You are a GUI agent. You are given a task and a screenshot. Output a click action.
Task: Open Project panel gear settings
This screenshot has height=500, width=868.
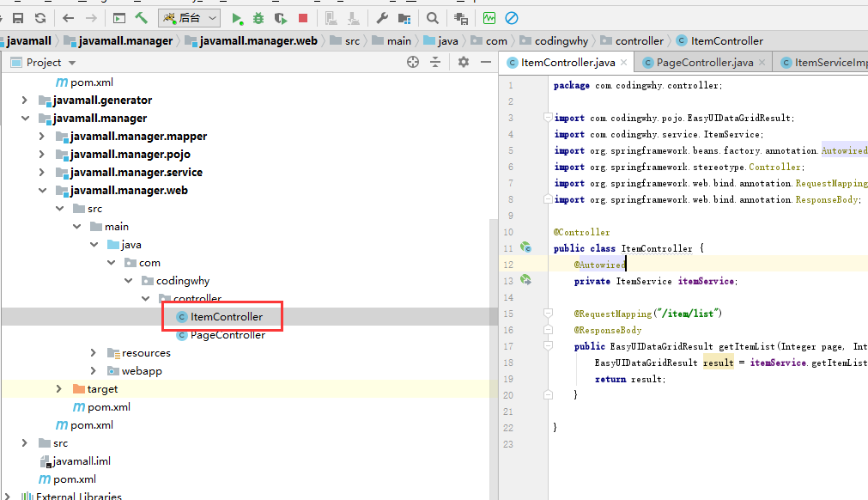coord(464,62)
